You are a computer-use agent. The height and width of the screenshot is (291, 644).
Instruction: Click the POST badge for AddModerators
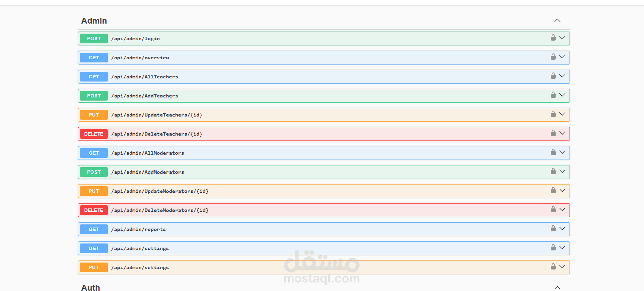[x=94, y=172]
